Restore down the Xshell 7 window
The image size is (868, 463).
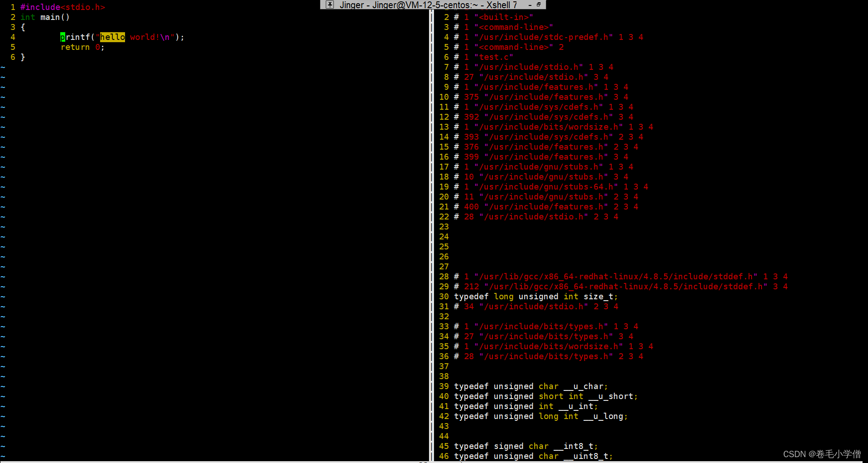tap(539, 5)
